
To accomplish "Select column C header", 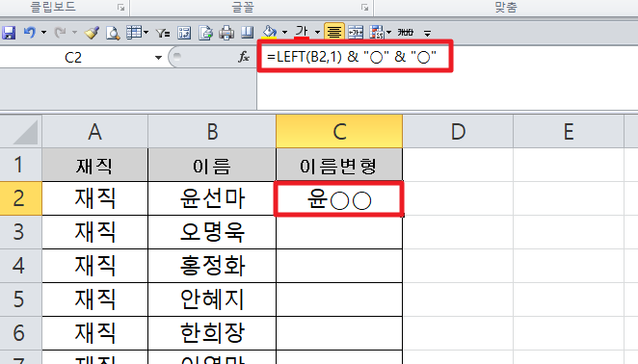I will coord(339,131).
